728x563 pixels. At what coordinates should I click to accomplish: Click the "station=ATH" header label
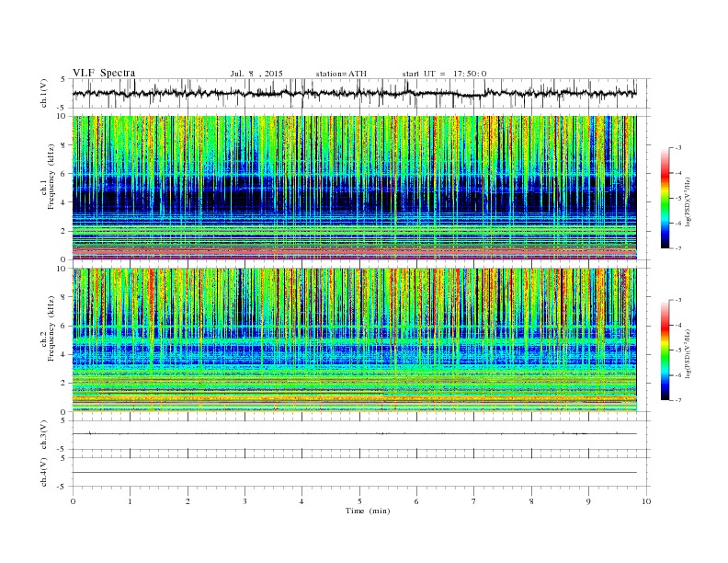341,74
